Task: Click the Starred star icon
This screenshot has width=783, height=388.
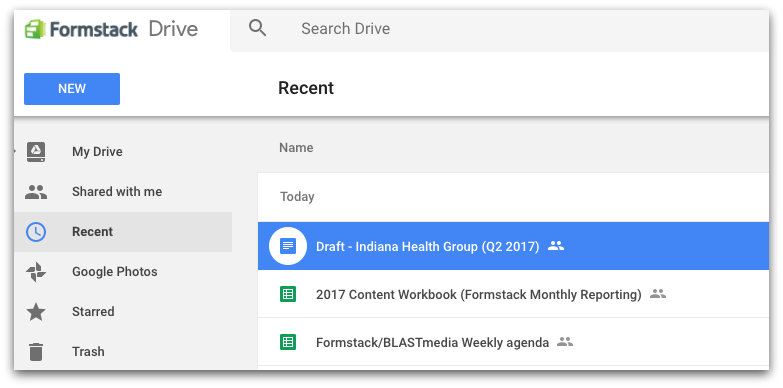Action: pyautogui.click(x=36, y=312)
